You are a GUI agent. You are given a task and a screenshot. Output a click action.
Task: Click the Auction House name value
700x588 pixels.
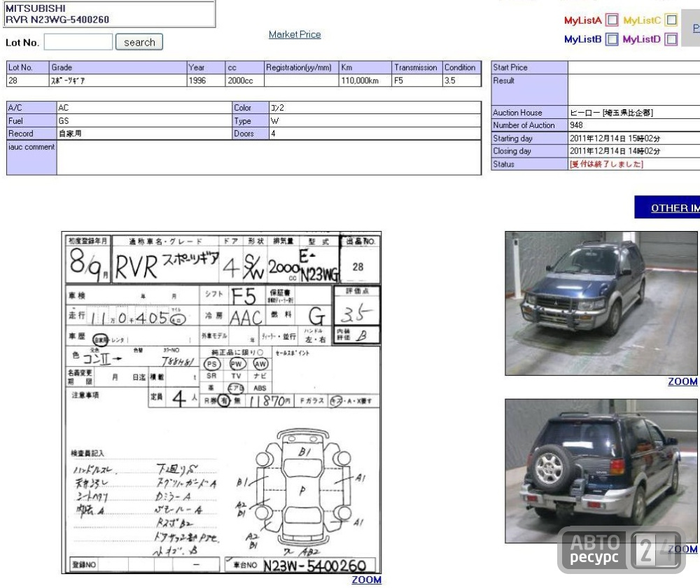point(611,113)
